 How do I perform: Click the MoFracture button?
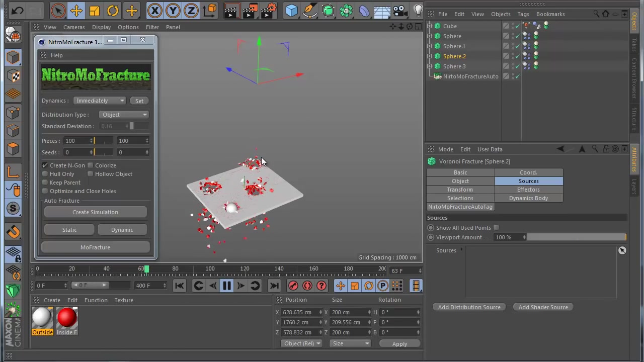[x=95, y=247]
